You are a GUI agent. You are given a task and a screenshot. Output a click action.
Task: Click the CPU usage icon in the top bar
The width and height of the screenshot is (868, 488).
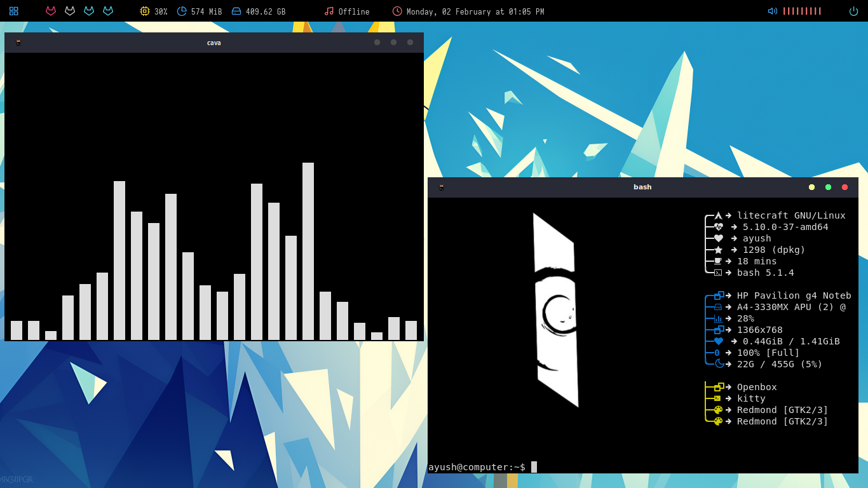point(146,11)
